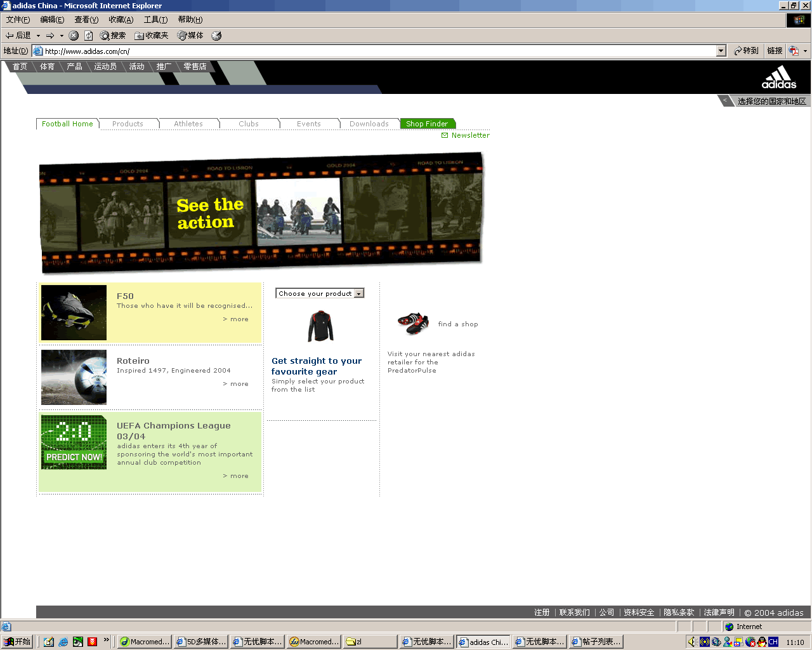812x650 pixels.
Task: Expand the Quick Launch overflow chevron
Action: click(x=107, y=640)
